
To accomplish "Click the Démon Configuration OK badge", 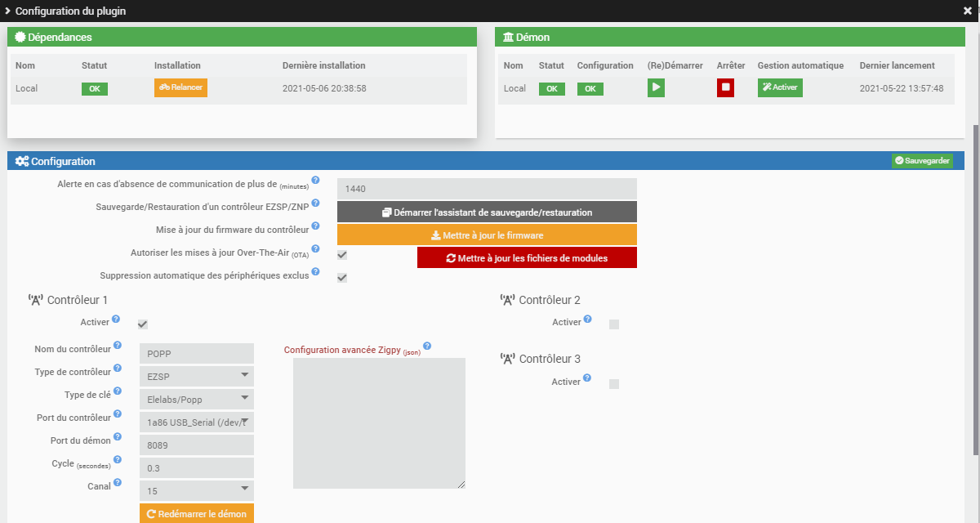I will (590, 88).
